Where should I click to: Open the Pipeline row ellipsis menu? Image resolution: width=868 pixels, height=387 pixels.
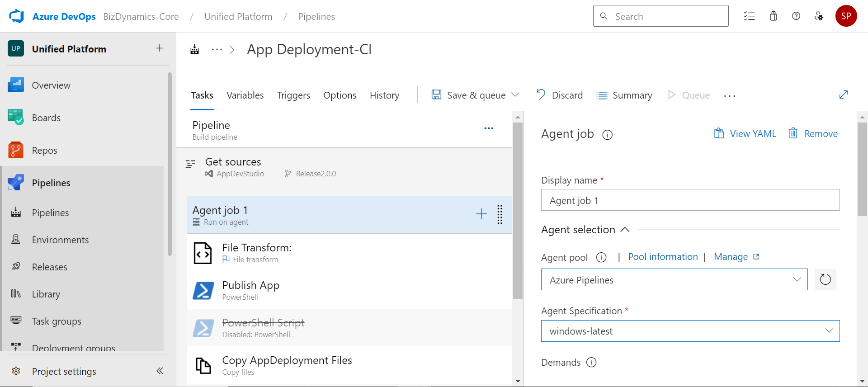[x=489, y=128]
